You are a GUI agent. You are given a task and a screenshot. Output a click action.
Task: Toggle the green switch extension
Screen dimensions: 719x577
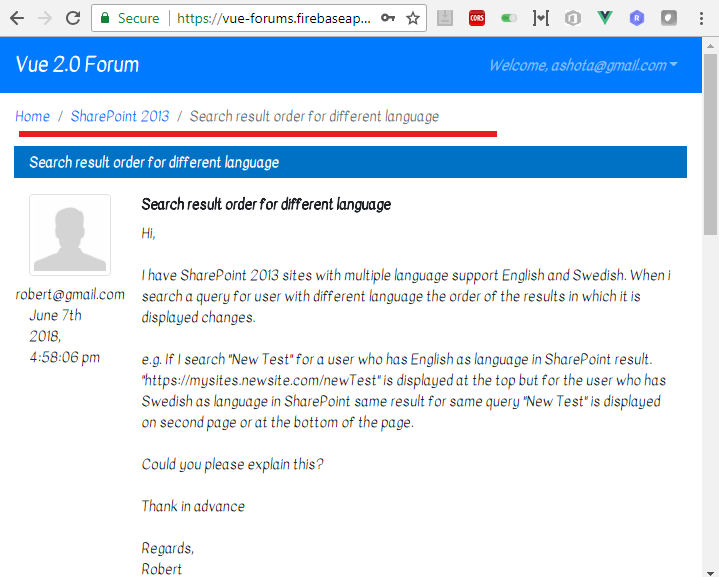[x=509, y=18]
